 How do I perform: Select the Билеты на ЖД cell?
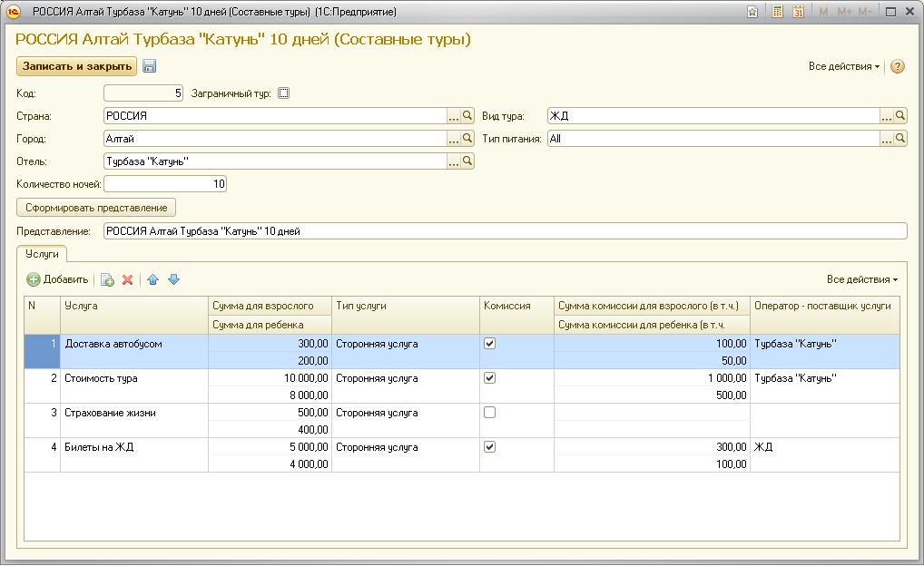tap(134, 455)
